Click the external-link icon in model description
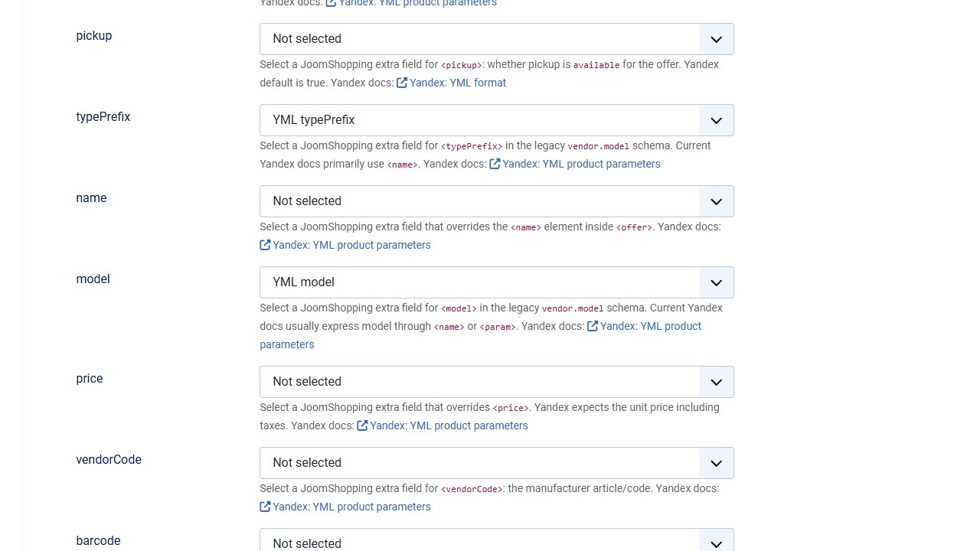Screen dimensions: 980x551 pyautogui.click(x=593, y=326)
